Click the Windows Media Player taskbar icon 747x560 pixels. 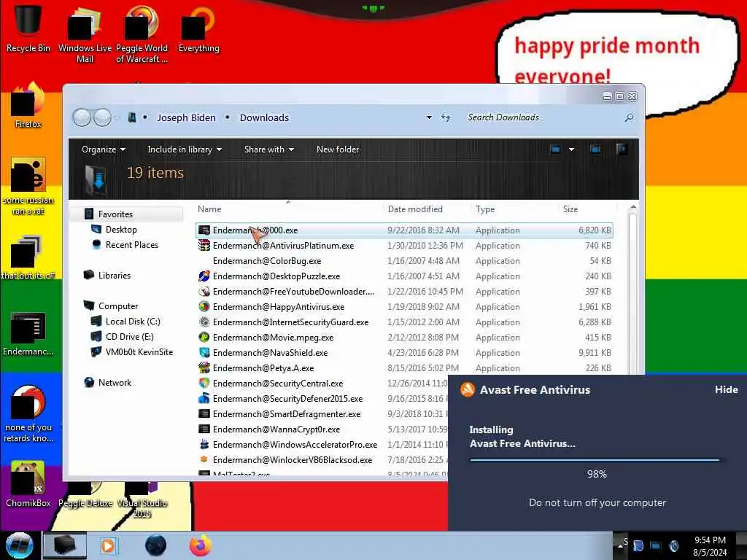(x=108, y=545)
